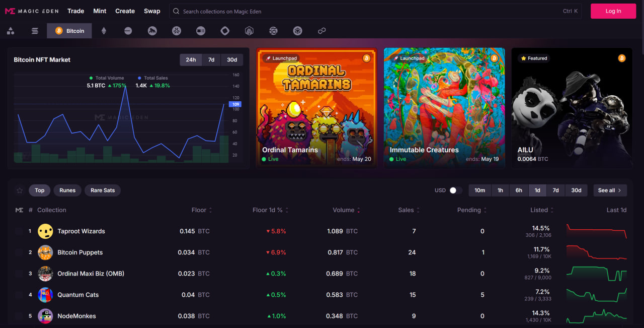
Task: Switch the market chart to 7d
Action: pos(211,59)
